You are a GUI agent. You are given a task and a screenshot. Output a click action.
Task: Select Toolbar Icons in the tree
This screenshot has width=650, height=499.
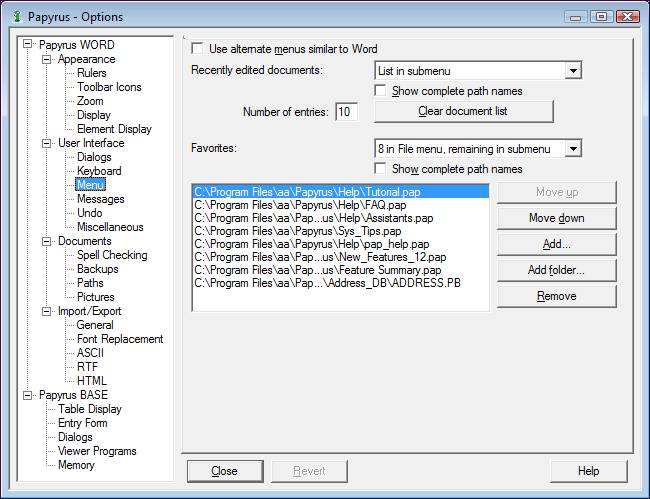point(109,87)
